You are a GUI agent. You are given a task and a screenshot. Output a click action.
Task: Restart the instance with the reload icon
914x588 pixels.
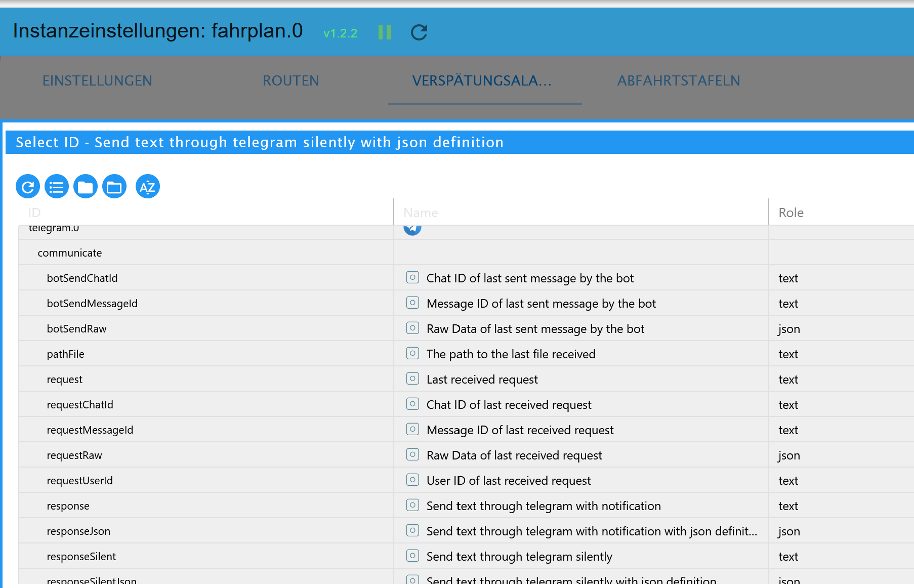[x=419, y=33]
